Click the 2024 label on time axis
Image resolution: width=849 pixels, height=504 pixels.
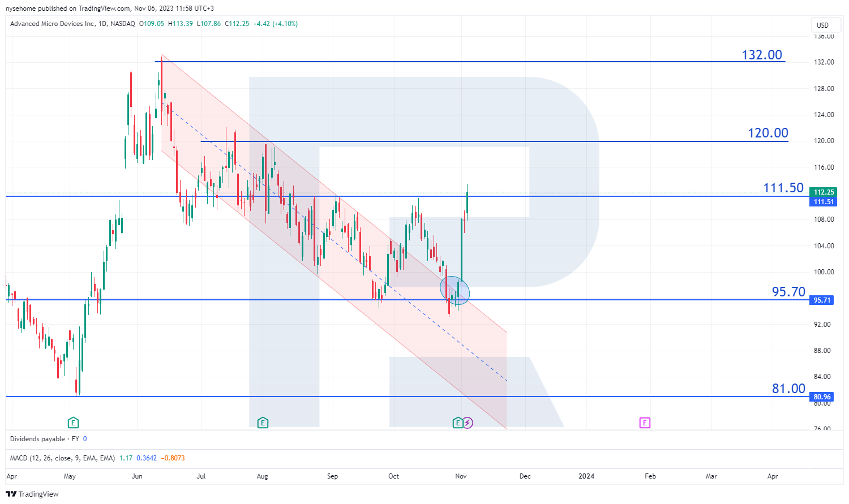tap(586, 476)
